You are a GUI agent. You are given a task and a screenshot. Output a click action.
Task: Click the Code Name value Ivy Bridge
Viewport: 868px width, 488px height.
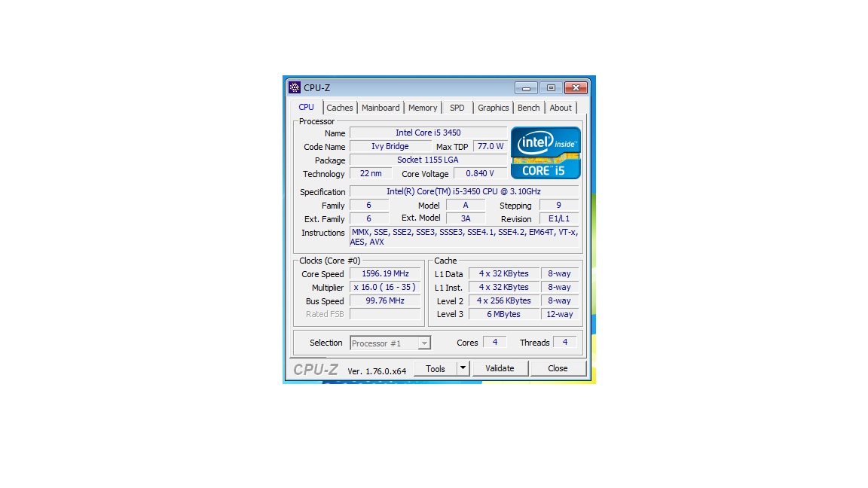tap(390, 147)
